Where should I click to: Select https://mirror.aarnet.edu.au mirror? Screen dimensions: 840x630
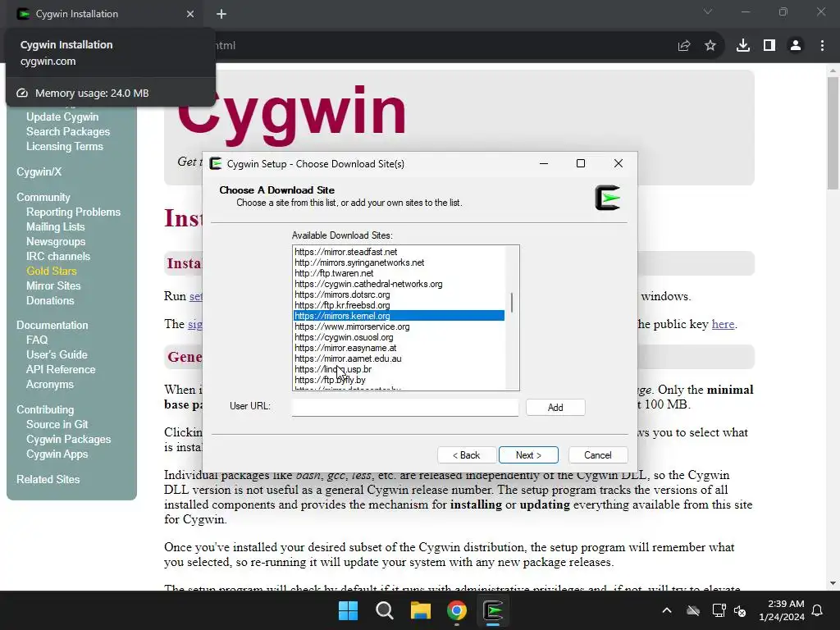click(x=399, y=359)
